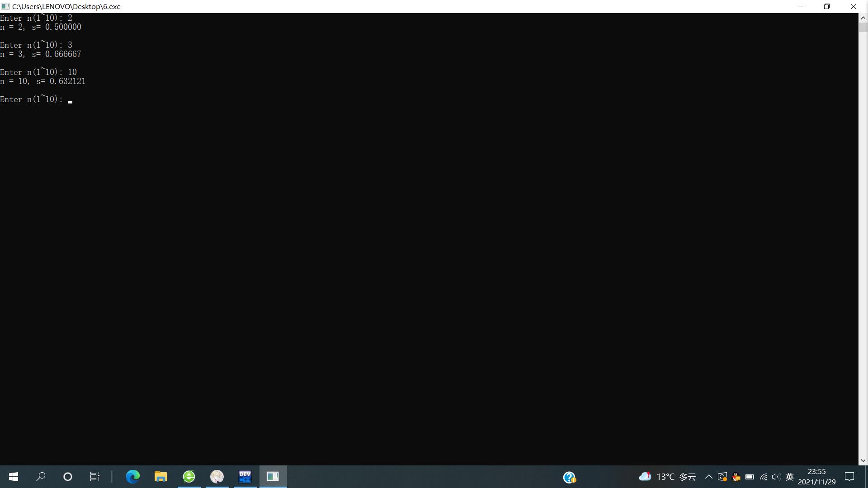Viewport: 868px width, 488px height.
Task: Open Wi-Fi network tray icon
Action: click(x=763, y=477)
